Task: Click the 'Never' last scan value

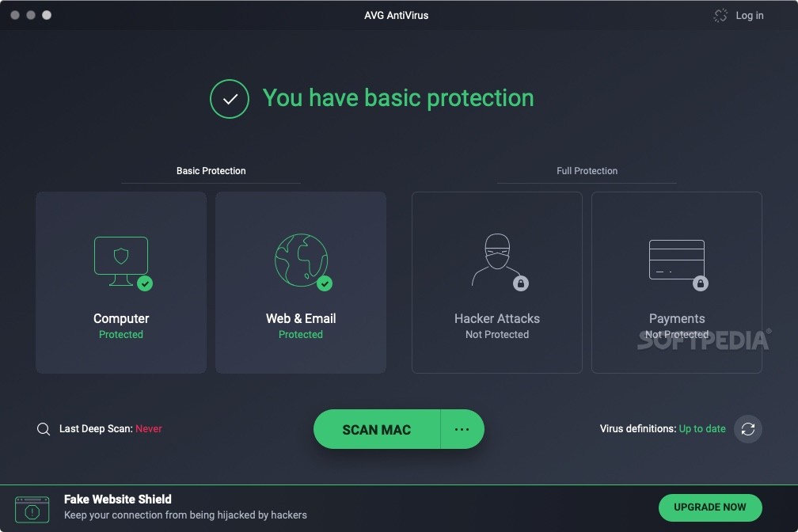Action: click(149, 428)
